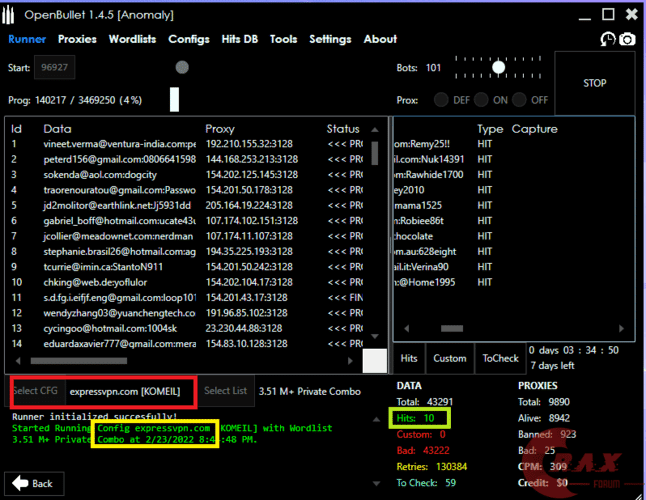Select ON proxy mode radio
646x500 pixels.
pyautogui.click(x=481, y=100)
